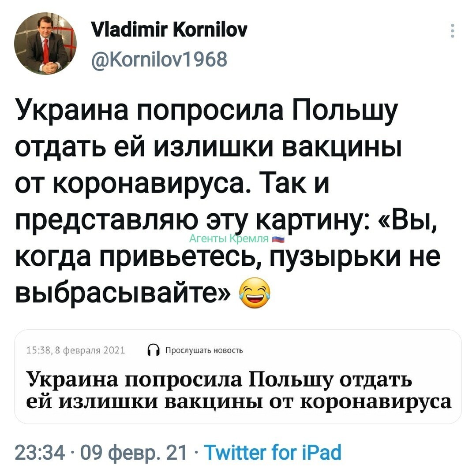Click the laughing-crying emoji
This screenshot has width=476, height=476.
(x=255, y=293)
